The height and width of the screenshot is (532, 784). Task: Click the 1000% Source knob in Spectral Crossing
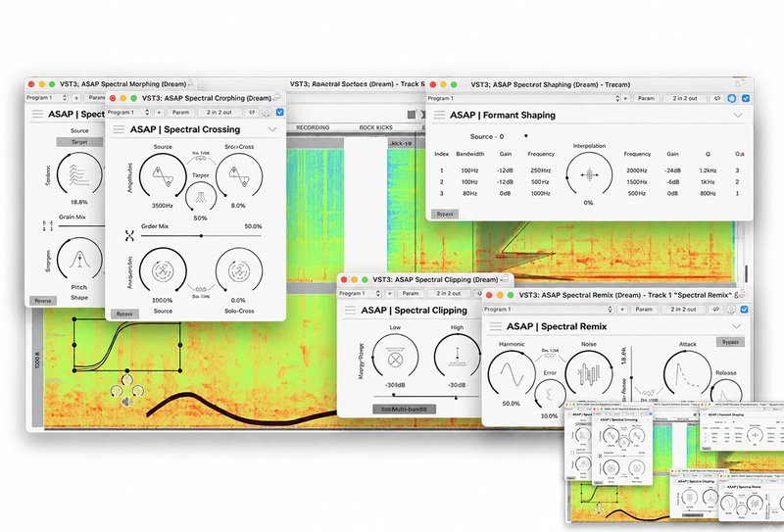point(163,270)
